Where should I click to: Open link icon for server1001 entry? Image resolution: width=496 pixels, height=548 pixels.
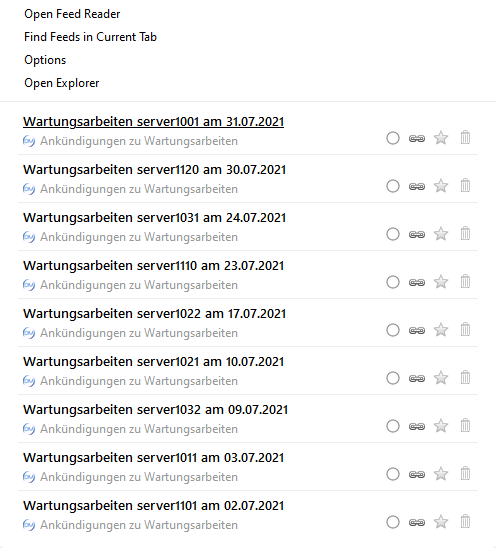coord(417,138)
